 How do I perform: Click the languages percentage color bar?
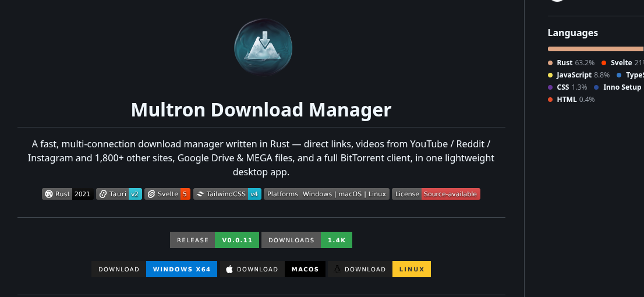tap(596, 49)
